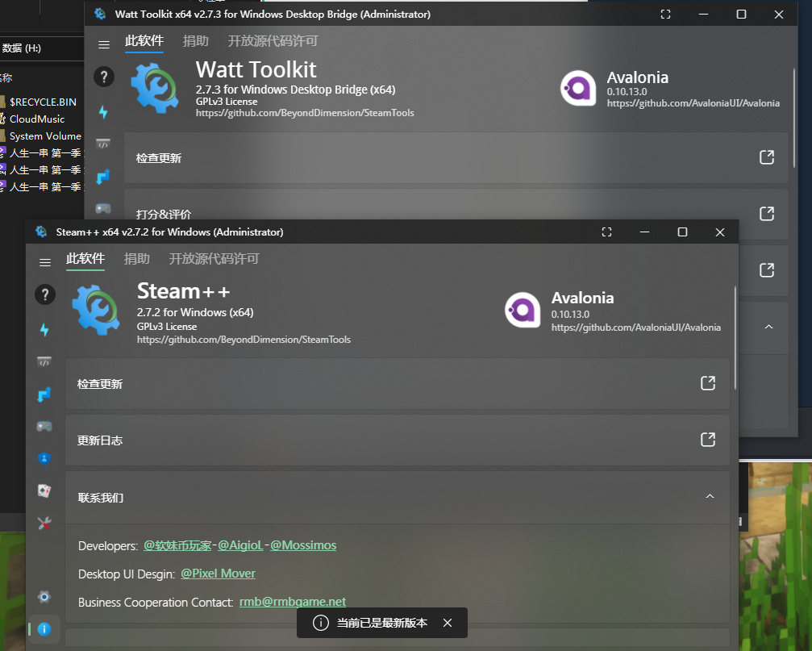Screen dimensions: 812x651
Task: Open wrench tools icon in Steam++ sidebar
Action: tap(44, 523)
